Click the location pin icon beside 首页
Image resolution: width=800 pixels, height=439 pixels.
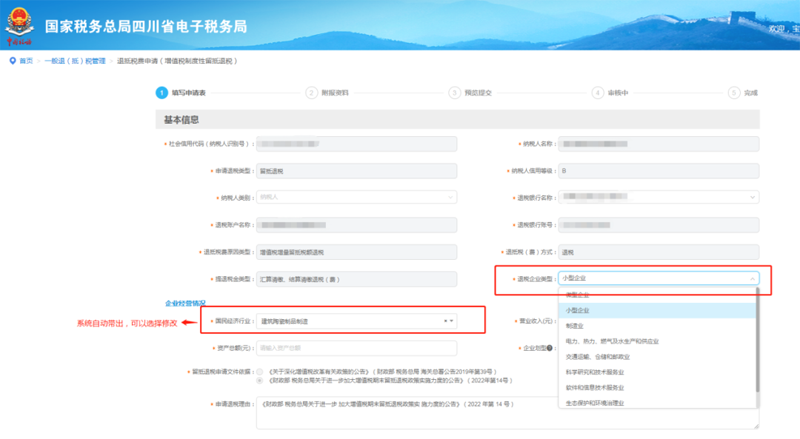point(12,61)
